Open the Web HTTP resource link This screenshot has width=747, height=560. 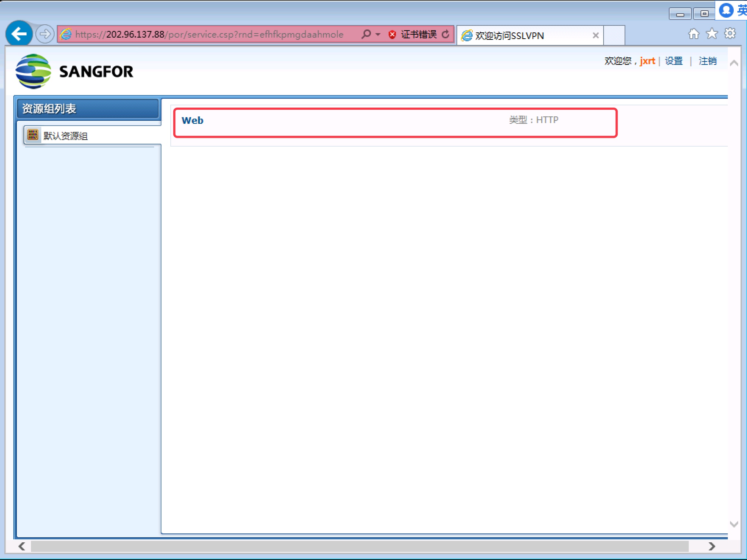[192, 120]
